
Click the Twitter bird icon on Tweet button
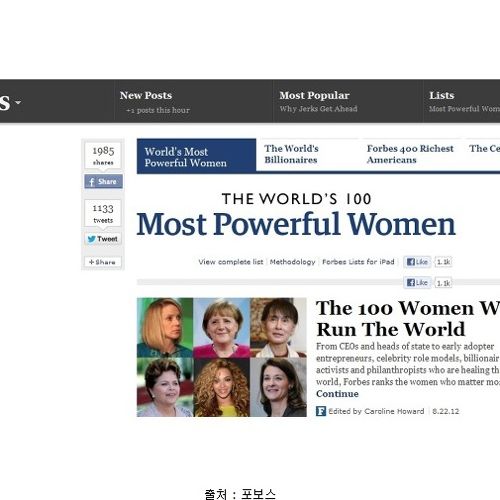pyautogui.click(x=91, y=239)
